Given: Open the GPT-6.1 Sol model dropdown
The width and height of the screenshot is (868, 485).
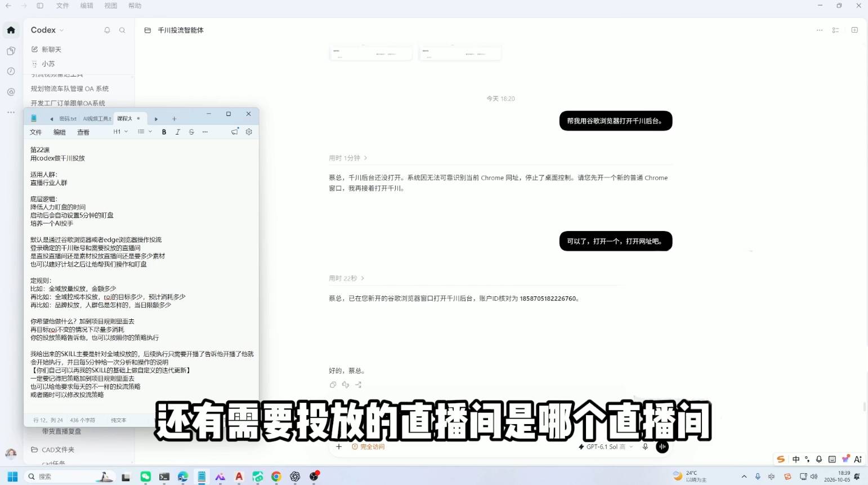Looking at the screenshot, I should (x=606, y=447).
